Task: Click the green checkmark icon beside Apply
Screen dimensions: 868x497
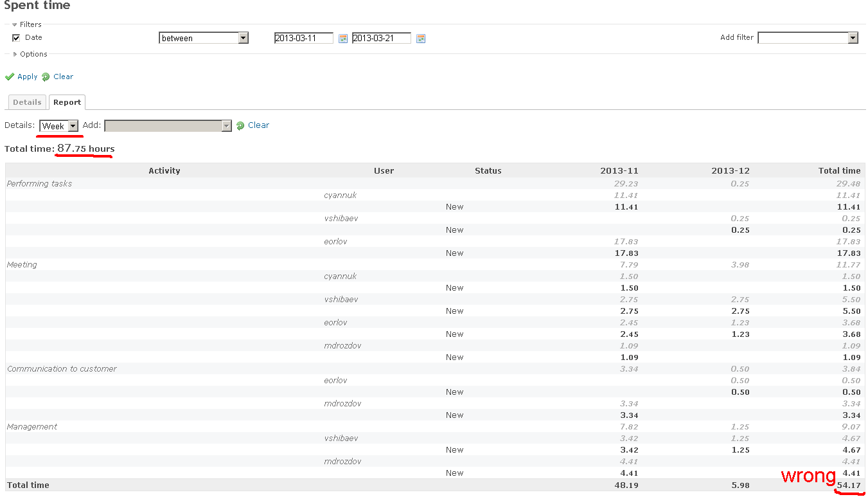Action: click(10, 77)
